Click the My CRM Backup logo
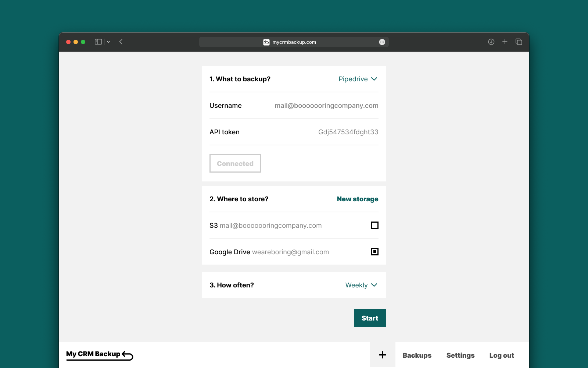Image resolution: width=588 pixels, height=368 pixels. coord(100,355)
